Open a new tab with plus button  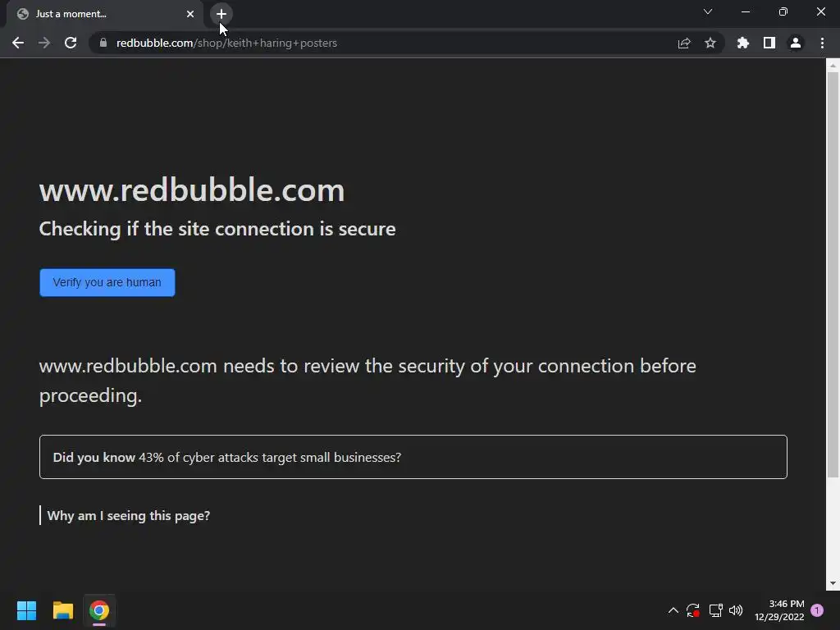[x=221, y=14]
